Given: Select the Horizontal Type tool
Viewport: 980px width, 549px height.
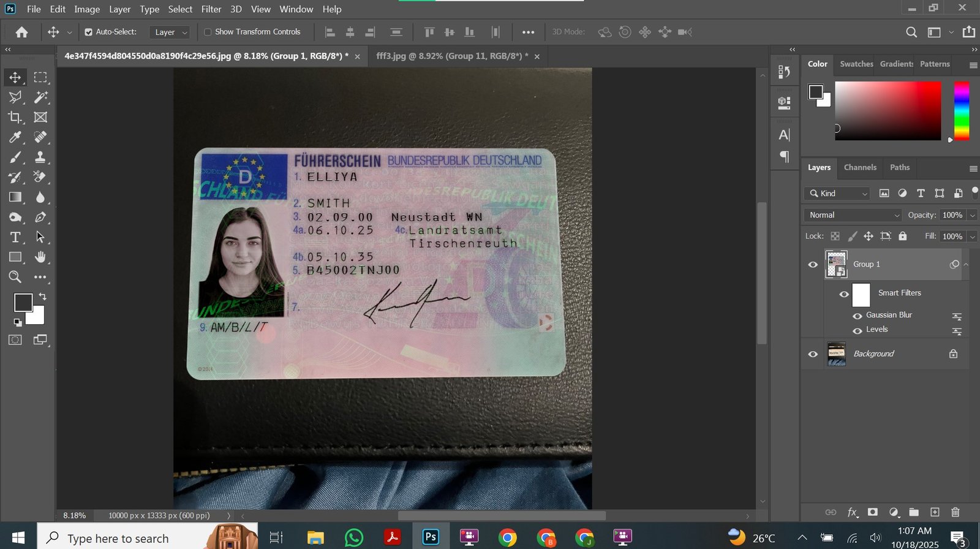Looking at the screenshot, I should (x=15, y=237).
